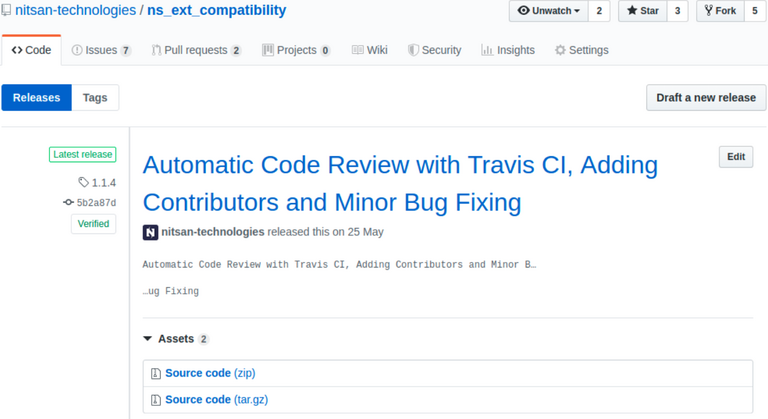Click the tar.gz archive file icon

[x=156, y=400]
